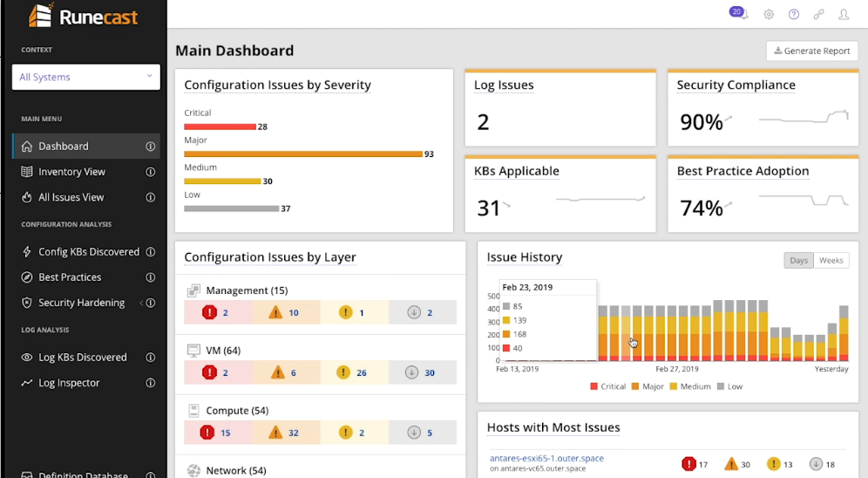
Task: Click VM medium issues count 26
Action: (362, 372)
